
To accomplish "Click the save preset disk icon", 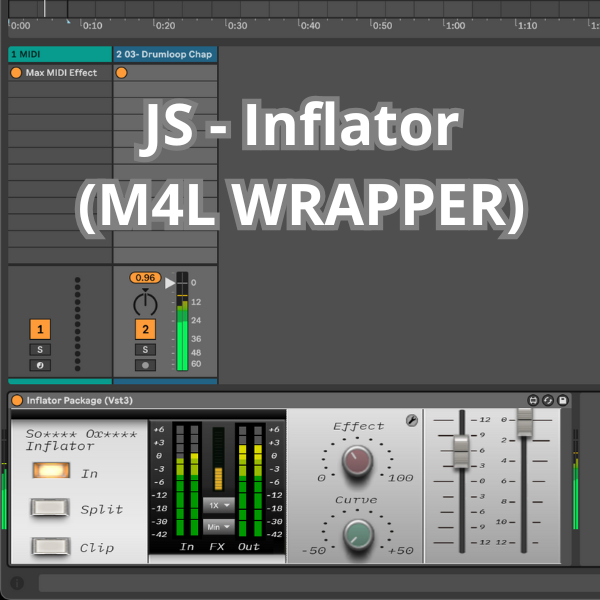I will (x=563, y=400).
